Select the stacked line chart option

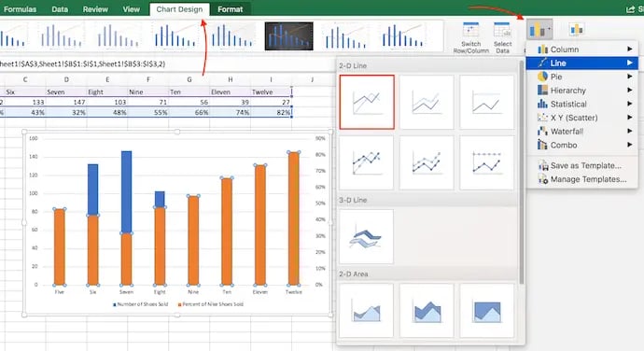pos(427,102)
